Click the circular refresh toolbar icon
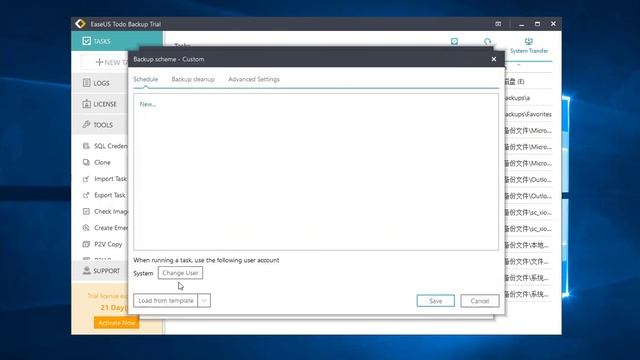The width and height of the screenshot is (640, 360). click(x=487, y=41)
